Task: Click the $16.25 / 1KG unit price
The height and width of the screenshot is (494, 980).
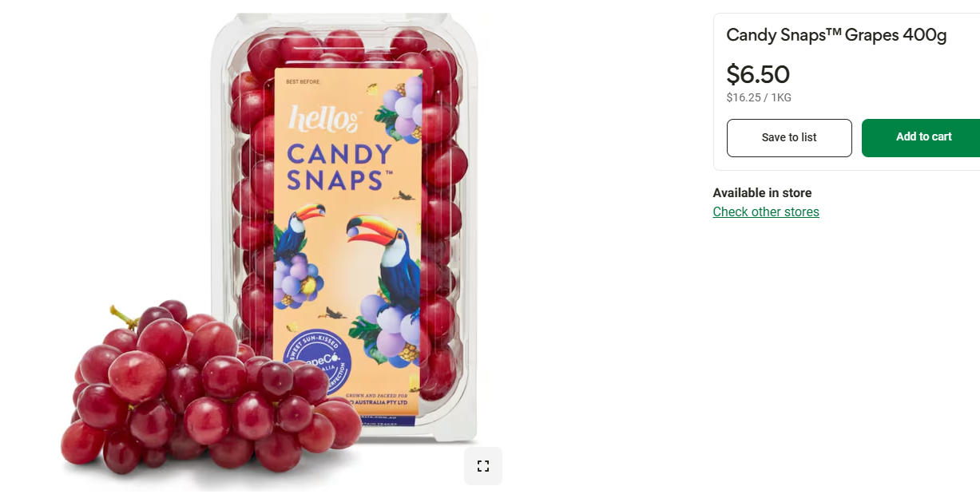Action: 759,97
